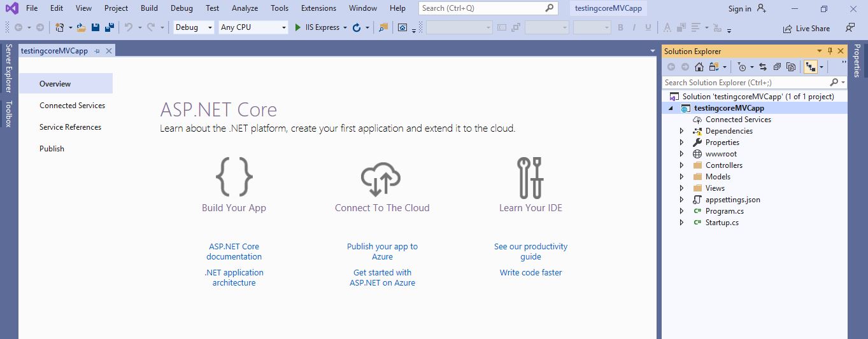
Task: Select the Connected Services page tab
Action: 72,106
